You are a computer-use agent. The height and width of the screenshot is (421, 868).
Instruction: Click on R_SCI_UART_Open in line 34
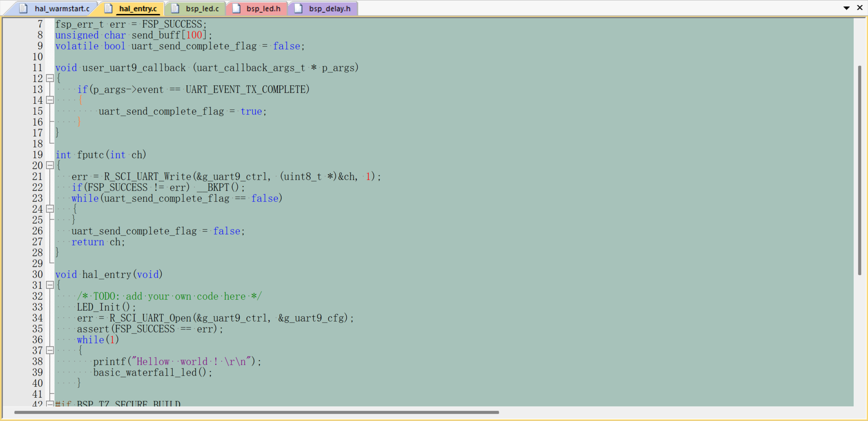150,318
